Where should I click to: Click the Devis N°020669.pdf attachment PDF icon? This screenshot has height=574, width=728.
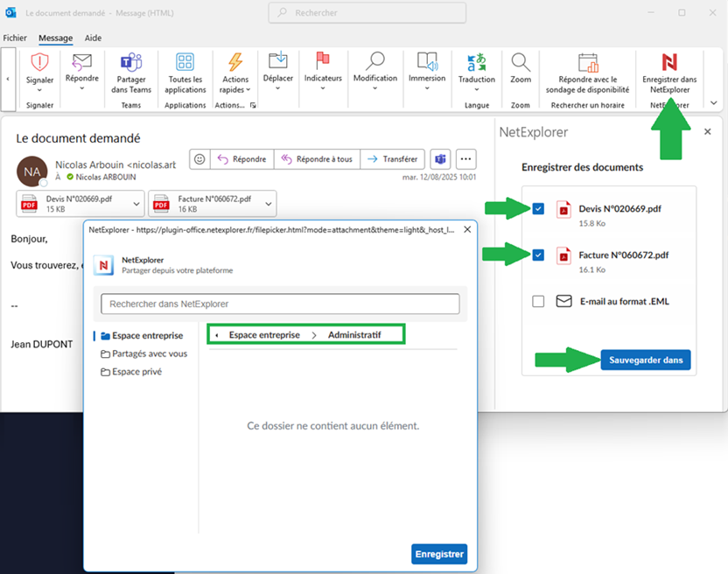click(29, 203)
